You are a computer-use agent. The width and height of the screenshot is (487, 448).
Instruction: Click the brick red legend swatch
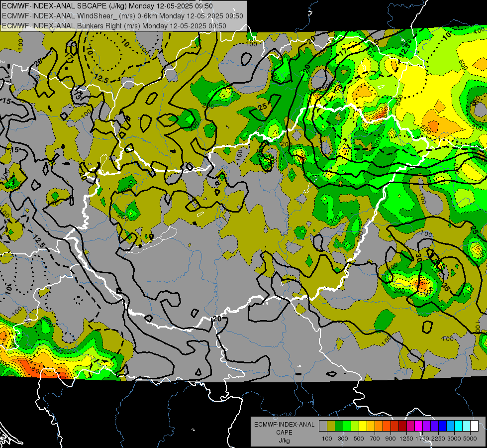[x=395, y=426]
